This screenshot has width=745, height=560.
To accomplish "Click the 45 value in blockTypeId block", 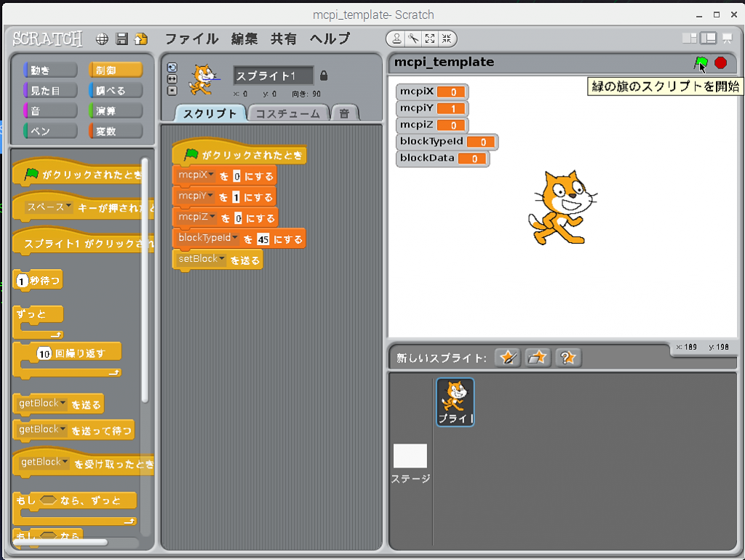I will (x=263, y=239).
